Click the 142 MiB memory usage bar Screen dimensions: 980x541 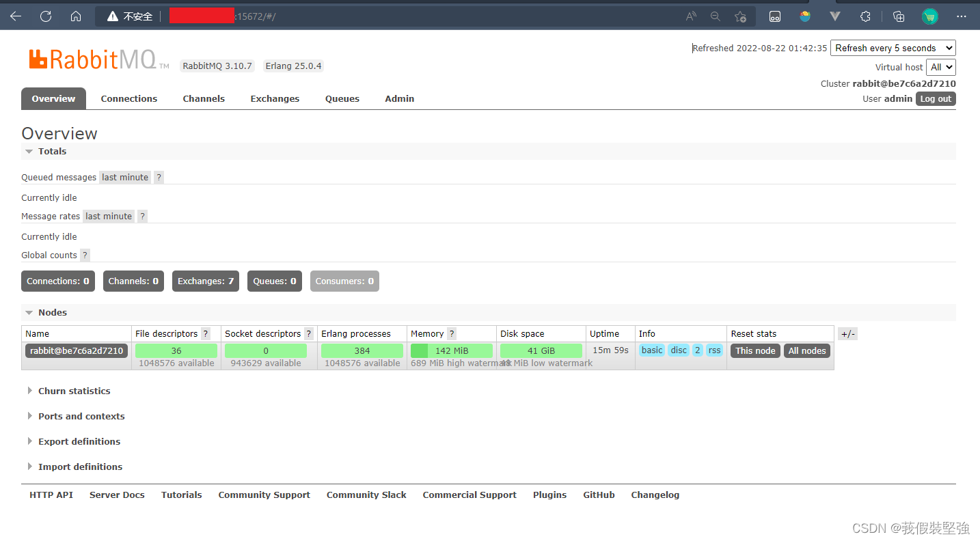[452, 350]
